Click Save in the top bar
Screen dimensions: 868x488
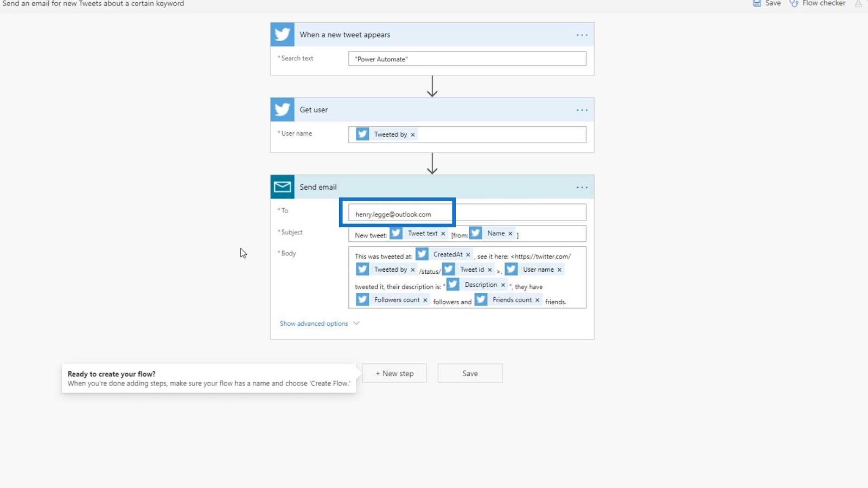point(773,3)
